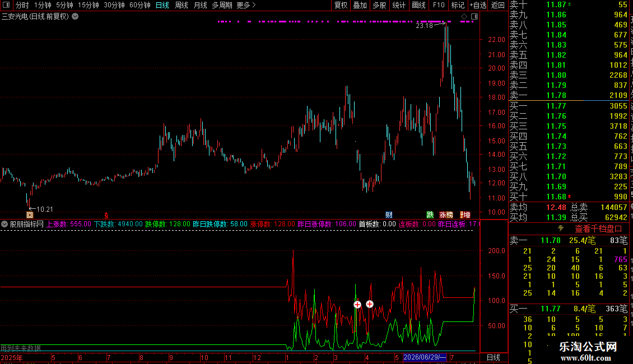Select the 卖十 11.87 order row
633x364 pixels.
pyautogui.click(x=569, y=4)
